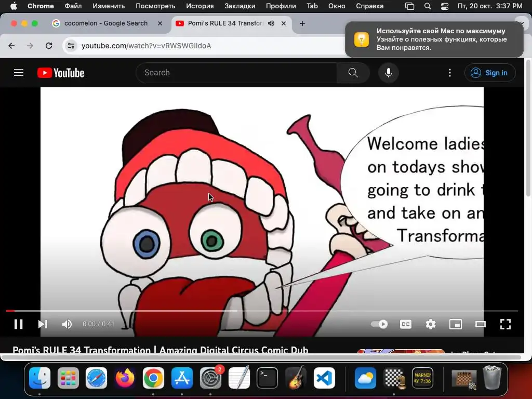Open TextEdit from the Dock

(x=239, y=378)
